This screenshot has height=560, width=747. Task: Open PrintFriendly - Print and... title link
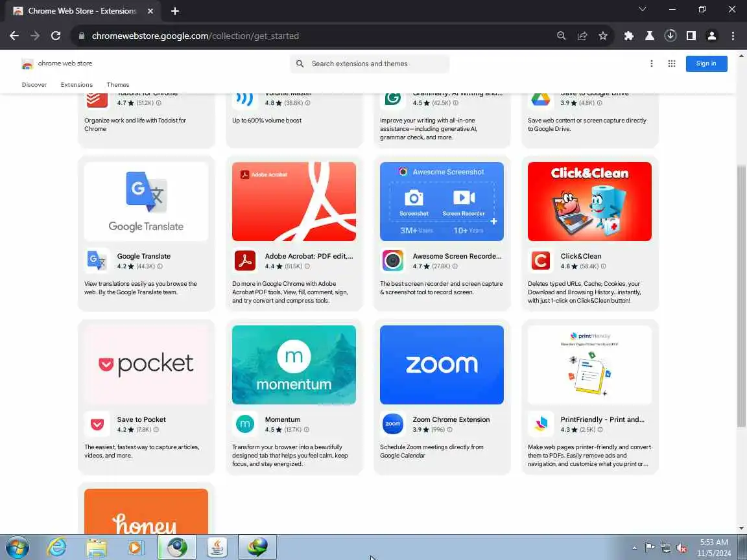[x=602, y=419]
